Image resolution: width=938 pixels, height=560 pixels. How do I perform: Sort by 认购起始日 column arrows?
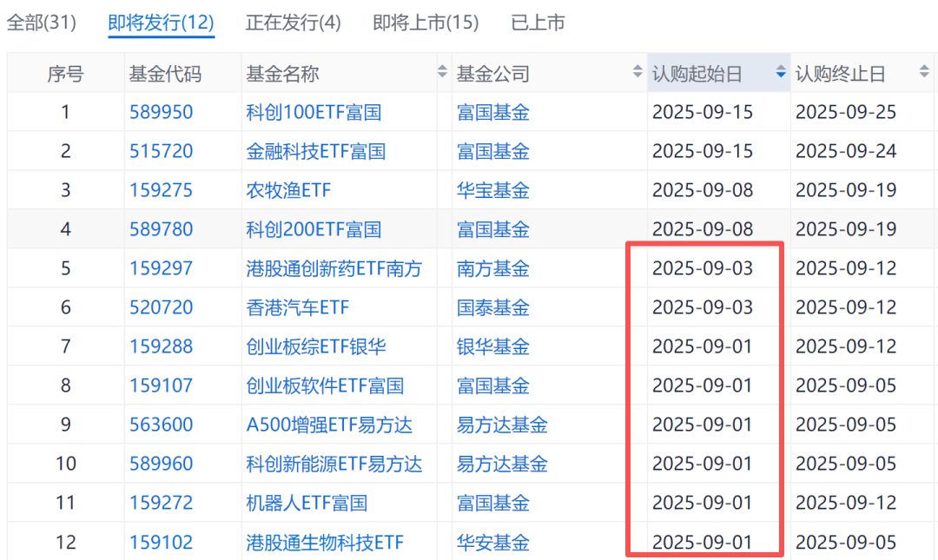pos(781,73)
